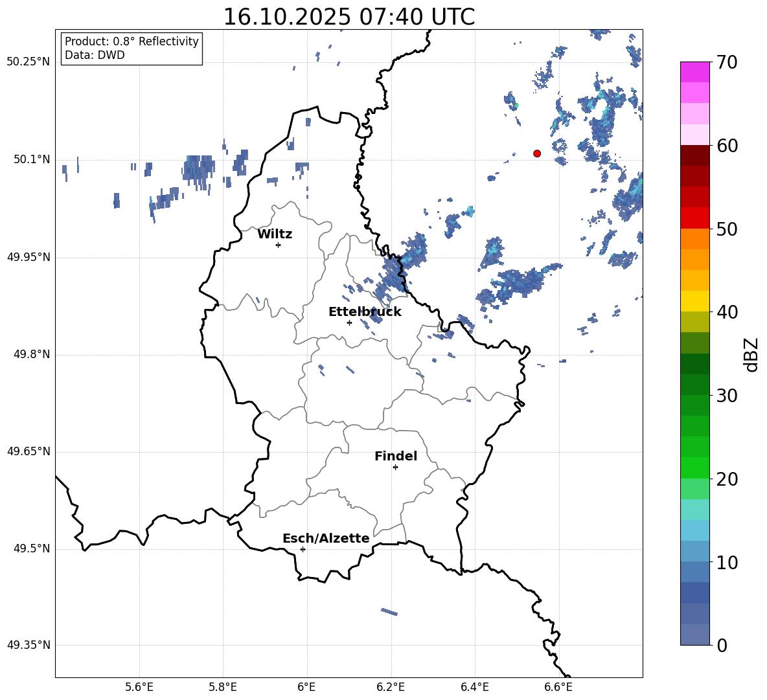Click the colorbar value 20
767x700 pixels.
click(727, 479)
